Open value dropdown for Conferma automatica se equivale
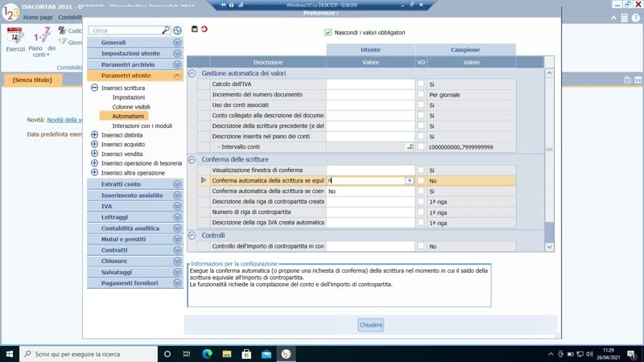The image size is (644, 362). click(x=410, y=180)
